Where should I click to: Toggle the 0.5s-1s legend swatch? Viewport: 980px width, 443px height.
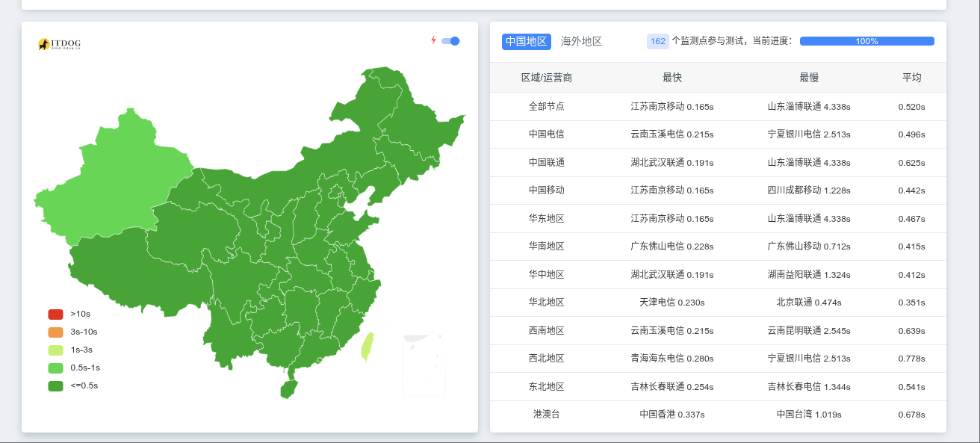pos(55,368)
